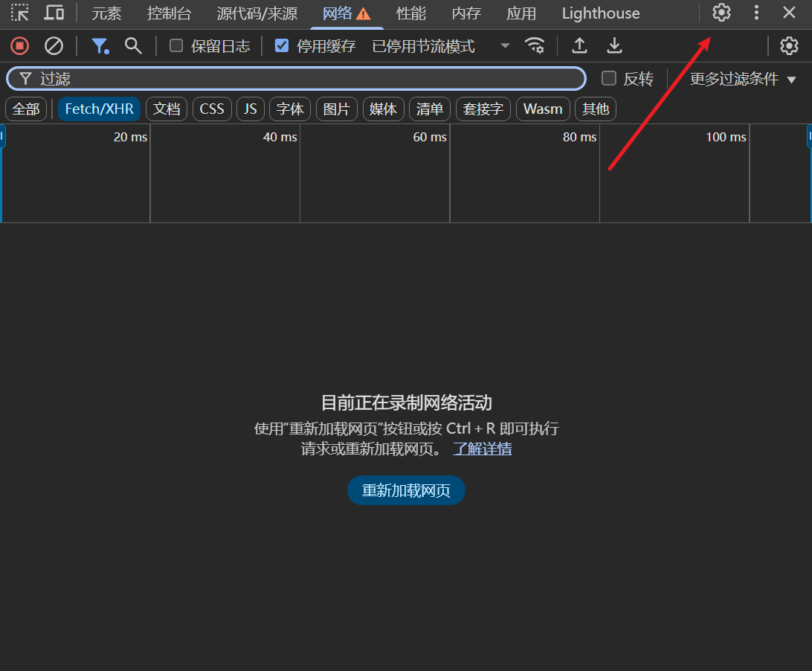Open the 已停用节流模式 throttling dropdown
Screen dimensions: 812x671
pyautogui.click(x=441, y=46)
